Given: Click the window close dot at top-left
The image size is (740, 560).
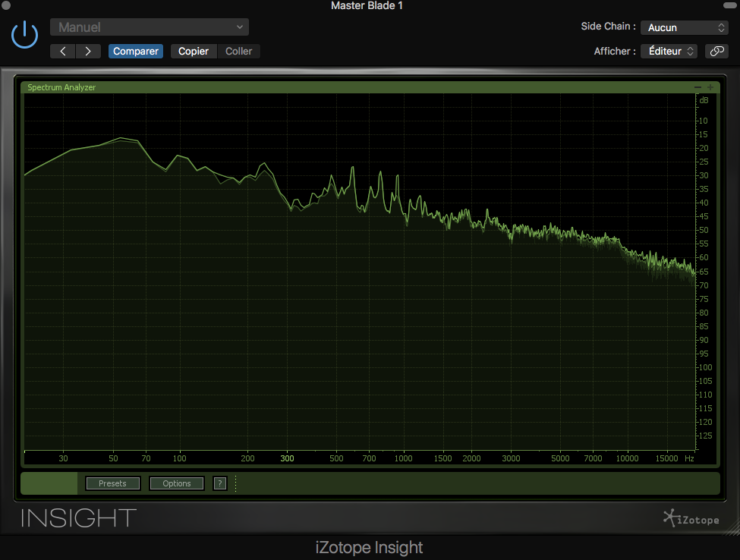Looking at the screenshot, I should [6, 5].
